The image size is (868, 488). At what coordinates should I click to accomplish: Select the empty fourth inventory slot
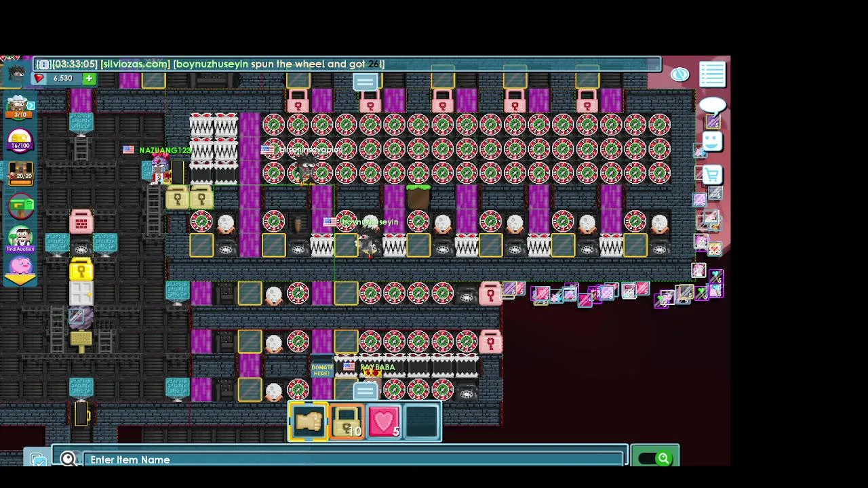click(422, 422)
